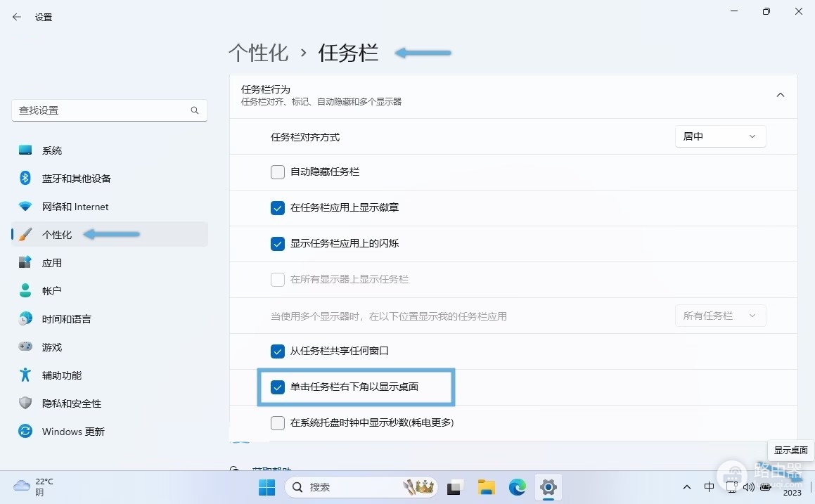
Task: Click the volume speaker icon in tray
Action: pyautogui.click(x=748, y=487)
